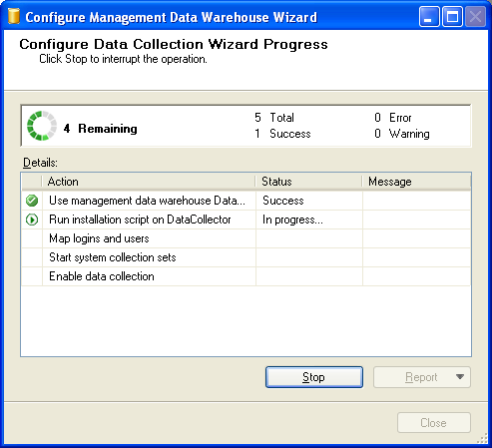Click the Close button at the bottom
Image resolution: width=492 pixels, height=448 pixels.
pos(434,423)
